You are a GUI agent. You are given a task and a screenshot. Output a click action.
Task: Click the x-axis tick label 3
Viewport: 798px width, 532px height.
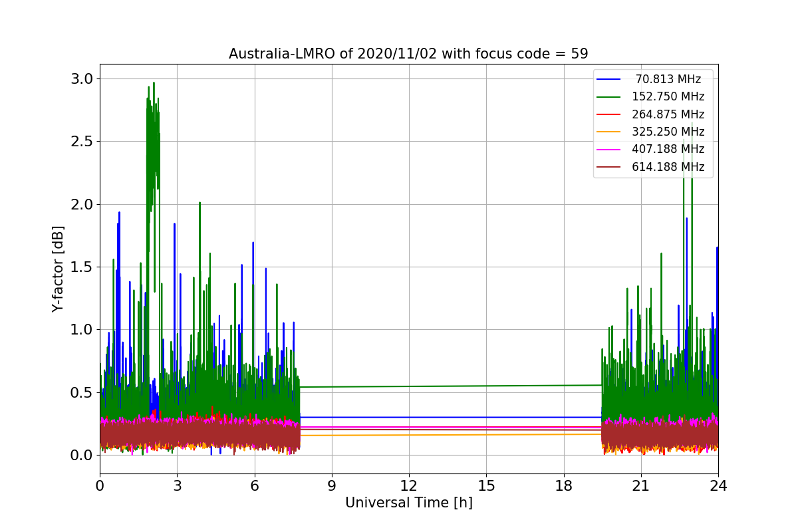pyautogui.click(x=177, y=486)
